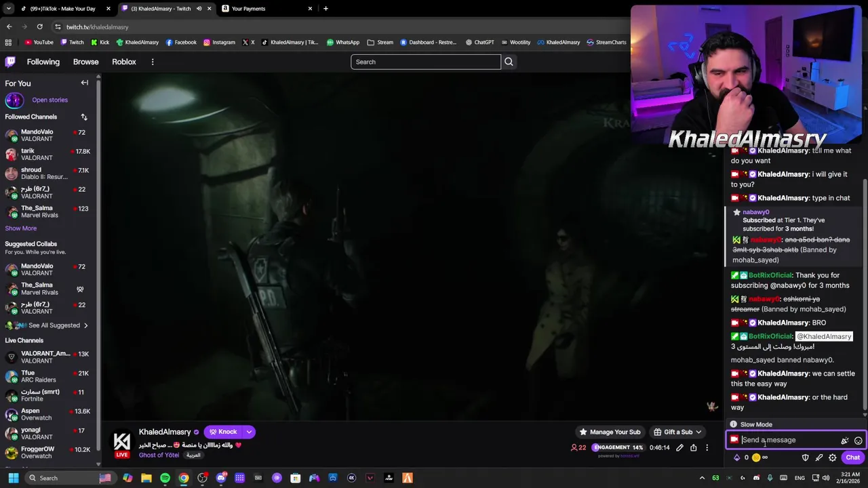Open the emote picker smiley icon
868x488 pixels.
coord(858,441)
